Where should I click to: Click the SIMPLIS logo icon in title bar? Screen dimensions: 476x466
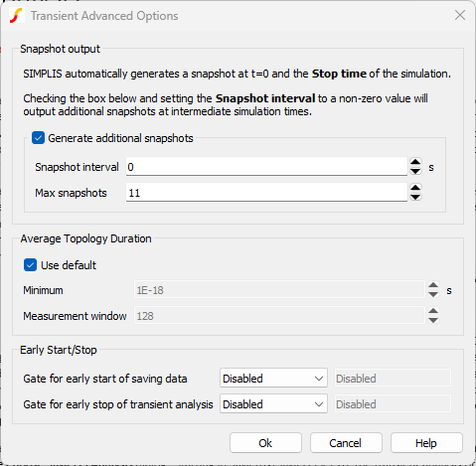click(16, 16)
